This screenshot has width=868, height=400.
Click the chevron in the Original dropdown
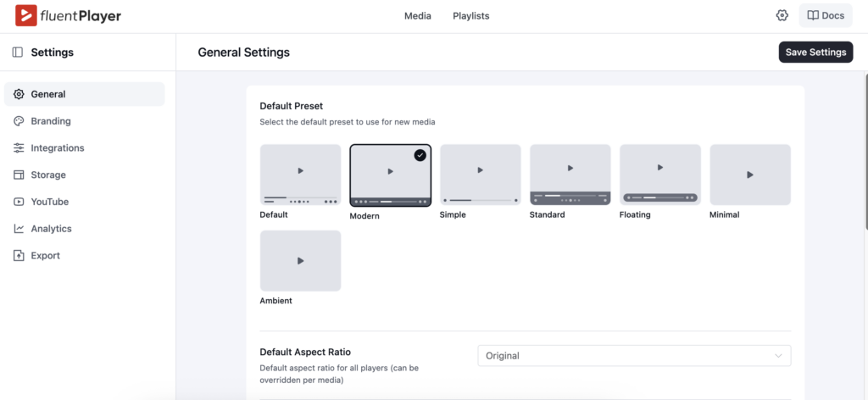click(x=778, y=356)
